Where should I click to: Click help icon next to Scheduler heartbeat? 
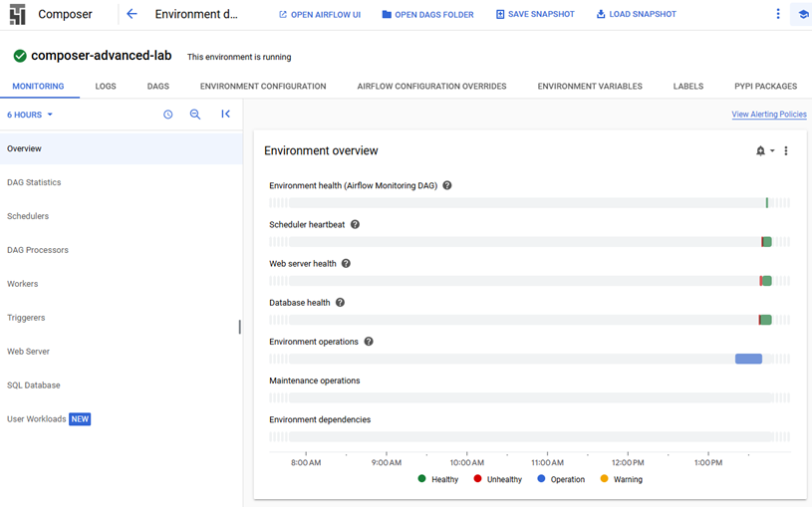tap(355, 224)
